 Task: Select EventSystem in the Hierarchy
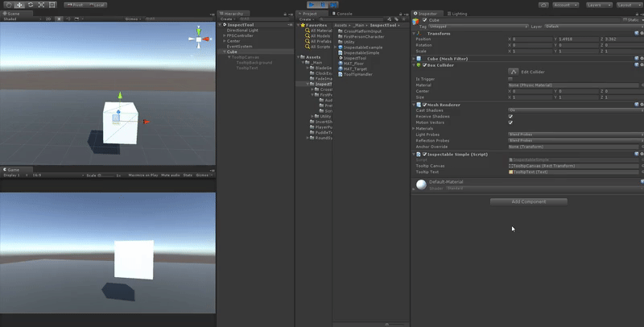pos(239,47)
